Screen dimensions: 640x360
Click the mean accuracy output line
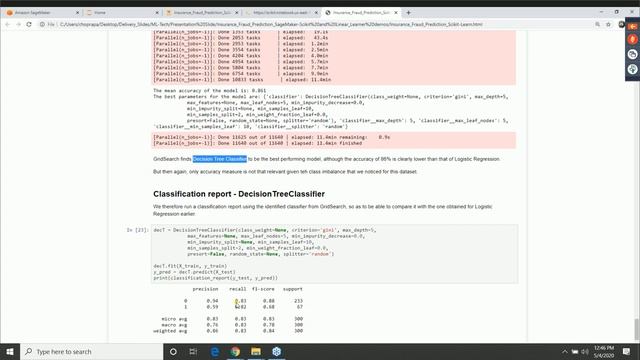(x=209, y=91)
